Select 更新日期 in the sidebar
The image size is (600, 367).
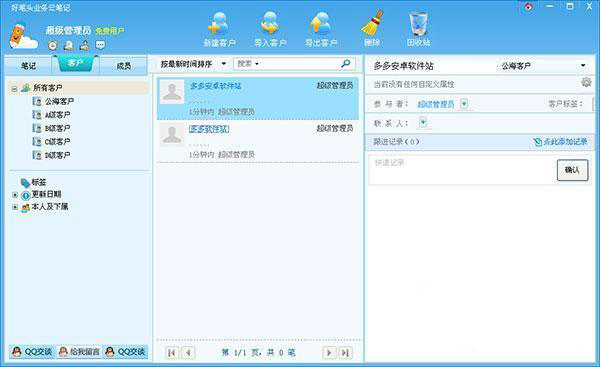pos(46,194)
